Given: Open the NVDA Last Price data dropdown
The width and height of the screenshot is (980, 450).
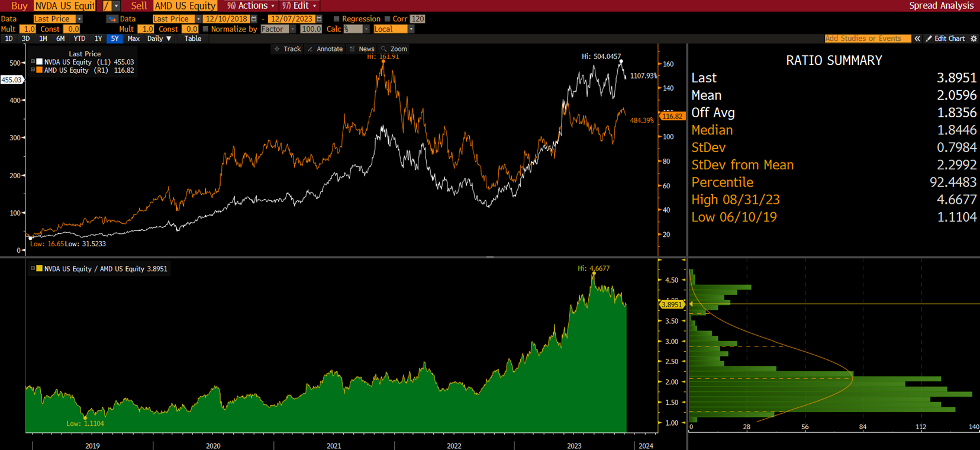Looking at the screenshot, I should point(79,19).
